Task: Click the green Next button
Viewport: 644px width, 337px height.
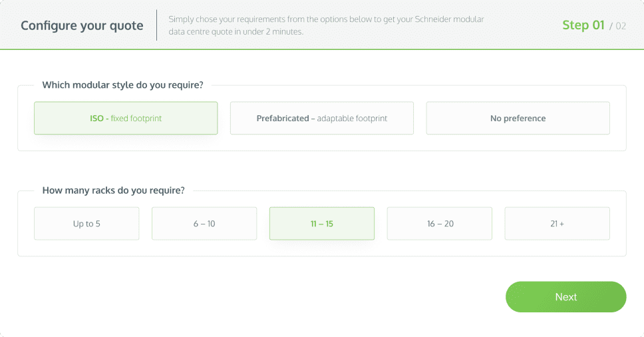Action: (566, 297)
